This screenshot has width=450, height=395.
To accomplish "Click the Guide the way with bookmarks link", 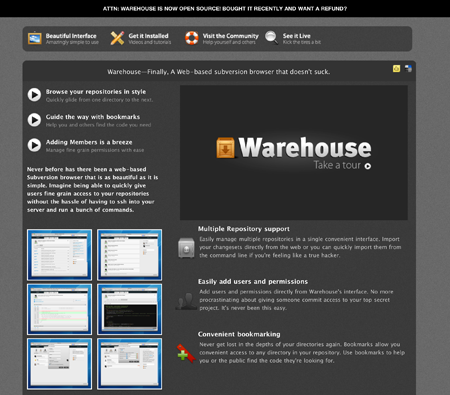I will coord(93,117).
